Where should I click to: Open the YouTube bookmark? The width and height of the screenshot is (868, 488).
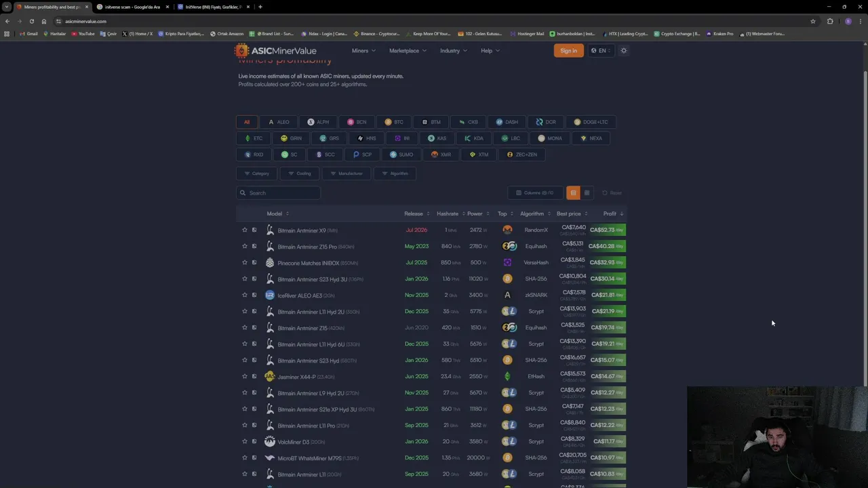pos(83,33)
